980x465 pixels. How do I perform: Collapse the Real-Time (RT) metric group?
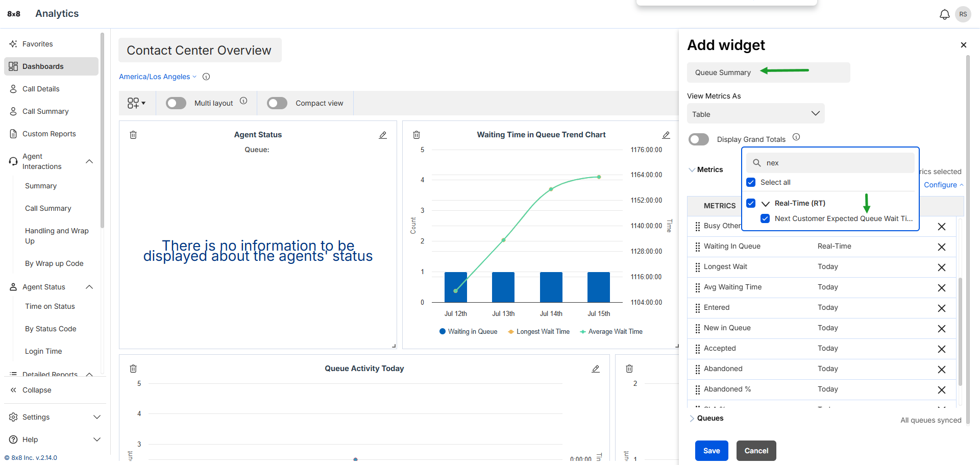[766, 204]
